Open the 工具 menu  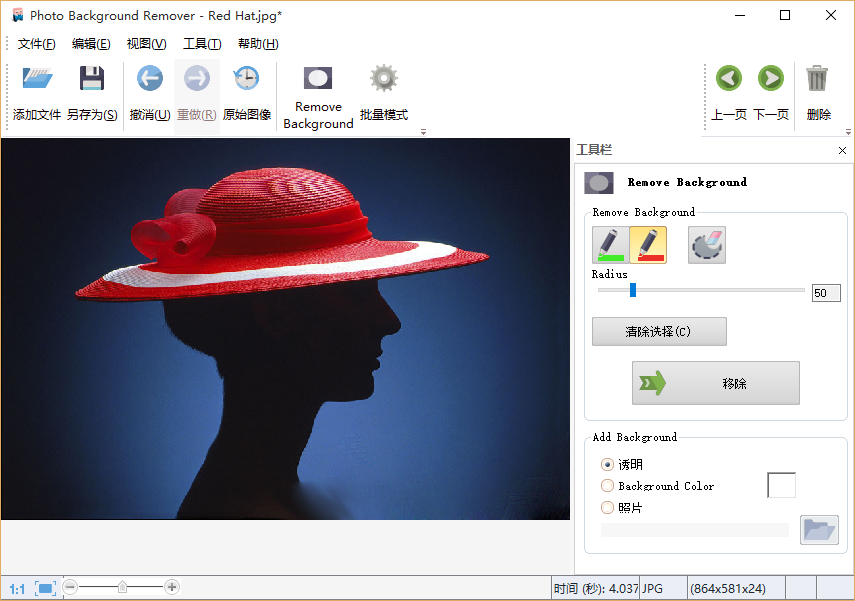[202, 44]
